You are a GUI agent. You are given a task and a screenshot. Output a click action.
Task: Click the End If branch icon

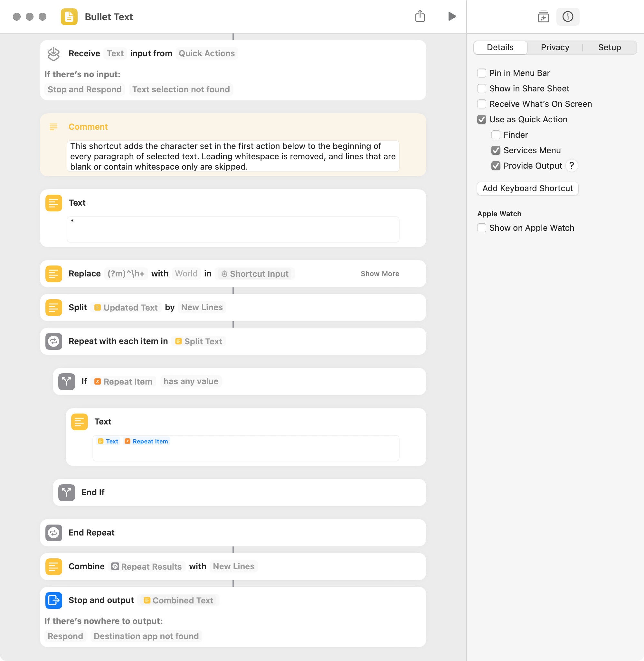pyautogui.click(x=66, y=492)
